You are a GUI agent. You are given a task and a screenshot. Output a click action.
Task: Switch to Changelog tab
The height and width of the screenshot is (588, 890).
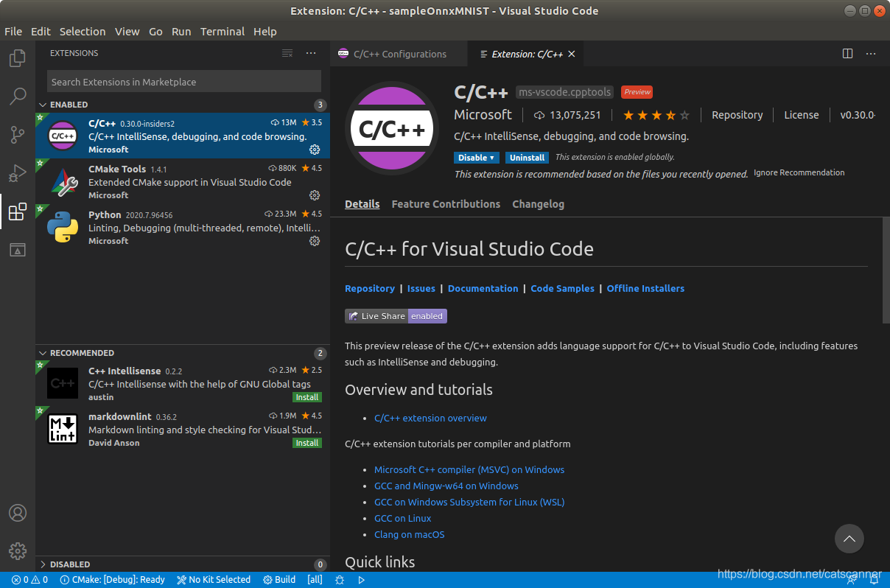(538, 204)
